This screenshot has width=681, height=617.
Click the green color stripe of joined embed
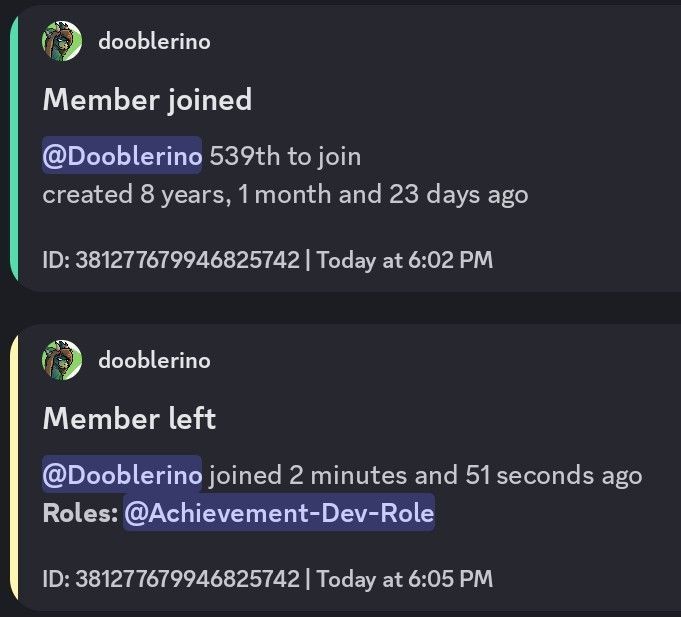point(14,148)
